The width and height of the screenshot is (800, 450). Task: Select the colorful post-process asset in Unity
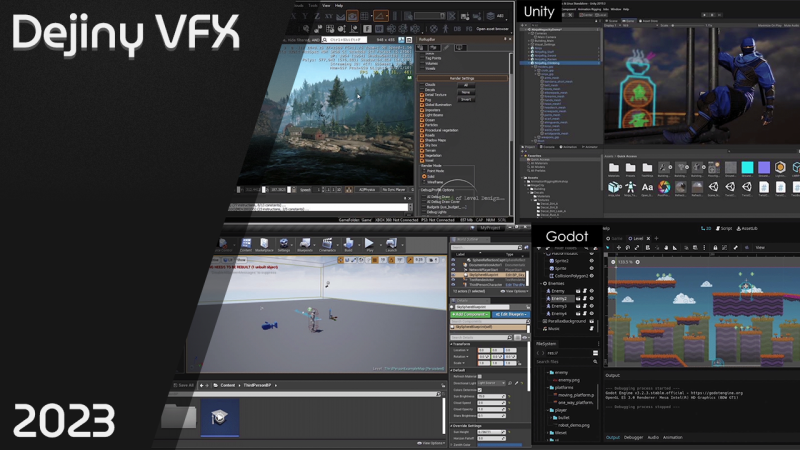664,187
